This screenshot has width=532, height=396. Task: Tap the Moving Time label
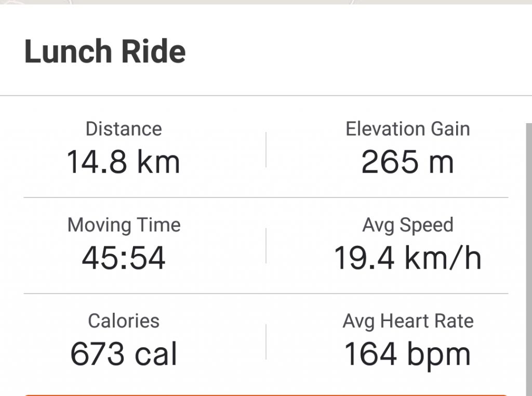124,225
